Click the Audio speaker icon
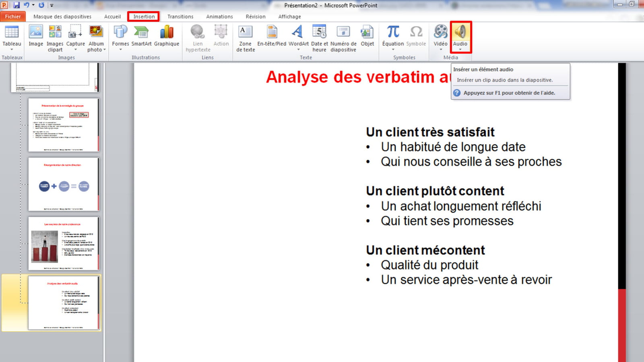Image resolution: width=644 pixels, height=362 pixels. [460, 32]
